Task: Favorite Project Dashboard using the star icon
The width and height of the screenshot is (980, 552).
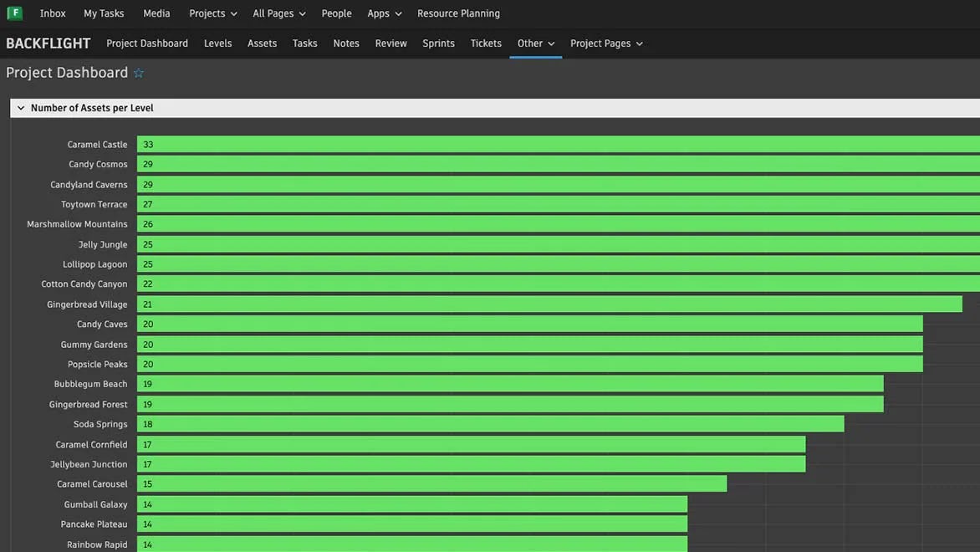Action: 138,73
